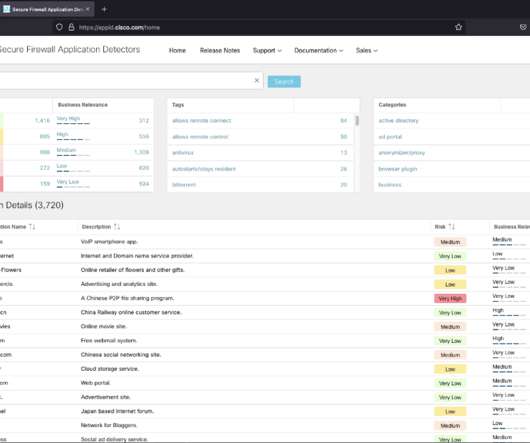Click the tracking protection shield icon
The image size is (530, 443).
click(x=59, y=27)
